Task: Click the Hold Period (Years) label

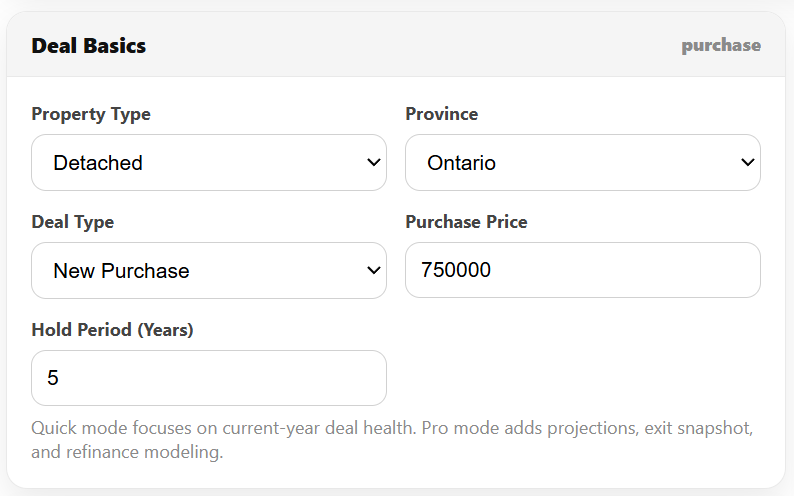Action: point(112,330)
